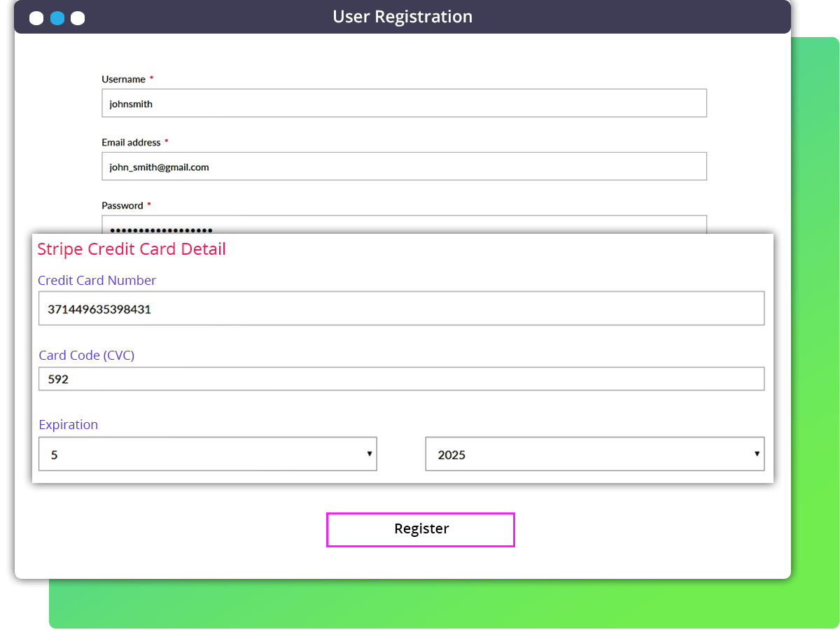The image size is (840, 630).
Task: Click the Credit Card Number label
Action: tap(97, 280)
